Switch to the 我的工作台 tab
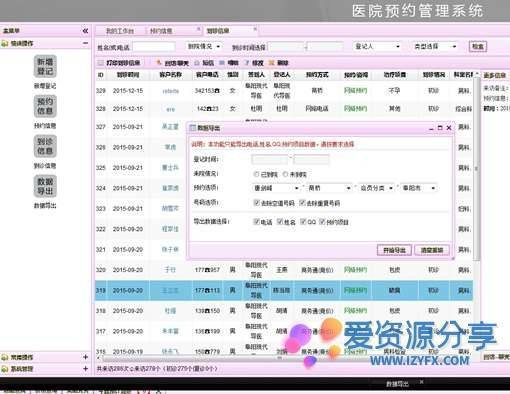510x394 pixels. point(120,31)
